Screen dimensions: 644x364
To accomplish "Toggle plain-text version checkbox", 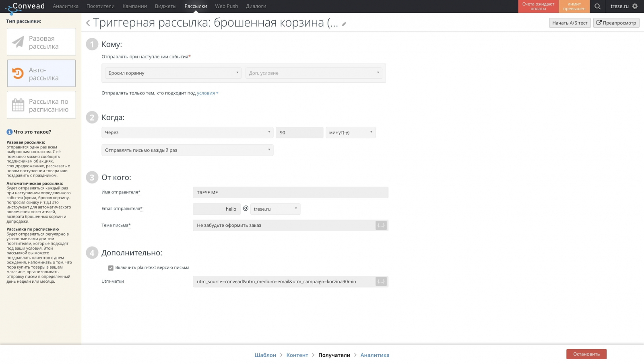I will [111, 268].
